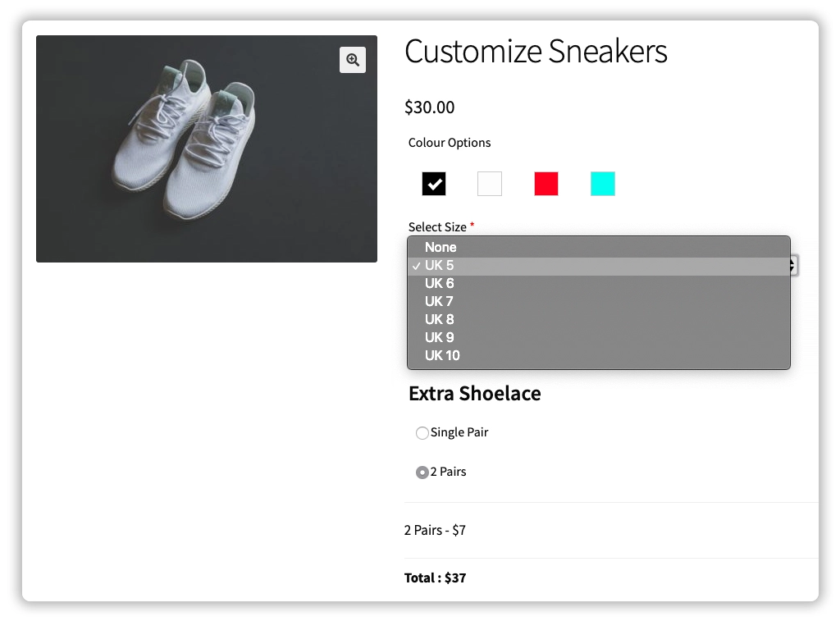Pick UK 7 from size dropdown
The image size is (840, 621).
(x=440, y=302)
